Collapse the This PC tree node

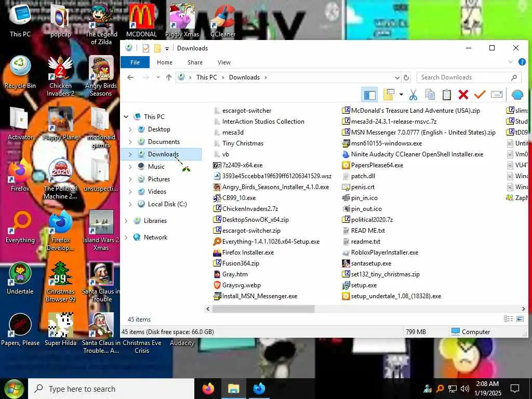(x=126, y=117)
